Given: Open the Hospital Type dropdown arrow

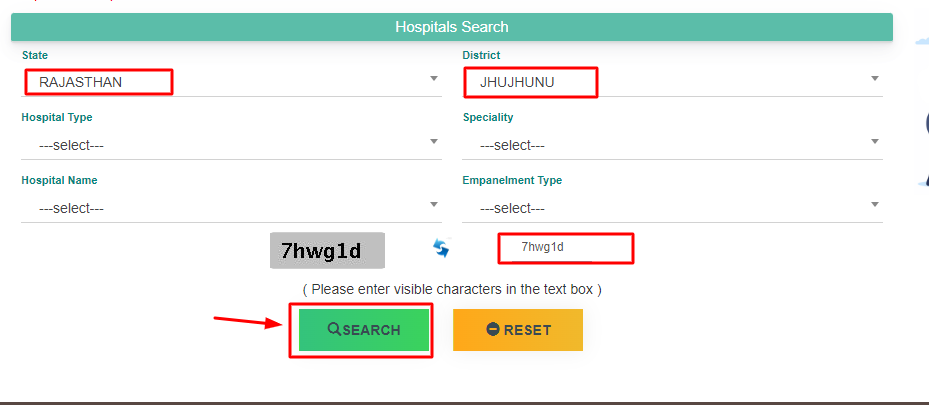Looking at the screenshot, I should pyautogui.click(x=434, y=142).
